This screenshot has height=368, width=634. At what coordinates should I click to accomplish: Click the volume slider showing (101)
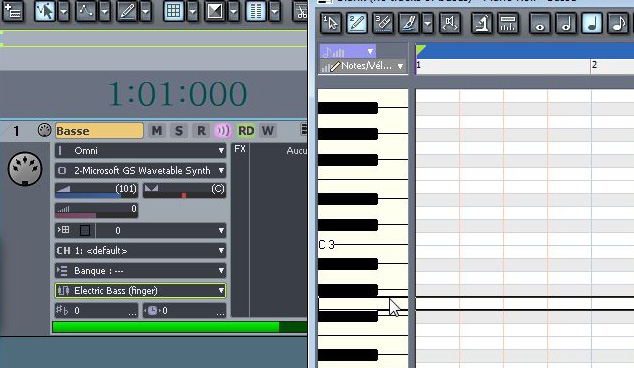pos(97,190)
